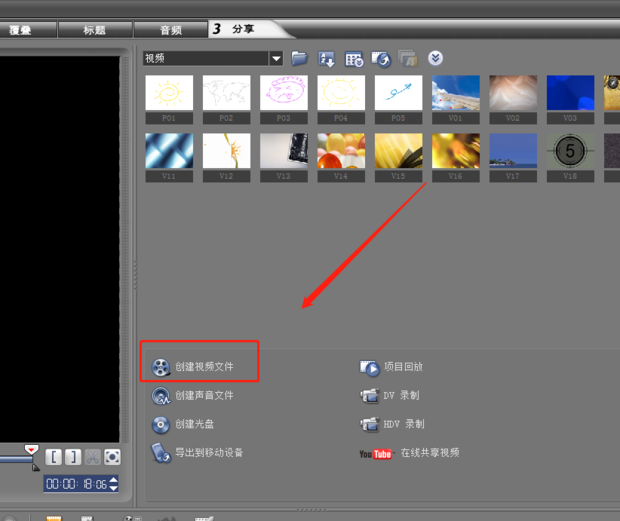Screen dimensions: 620x521
Task: Select the V15 golden rays thumbnail
Action: [399, 151]
